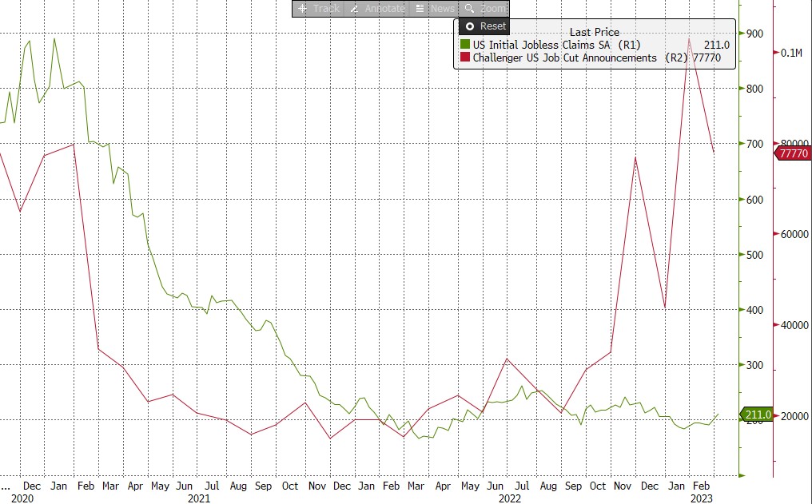Click the ellipsis at time axis start

[6, 486]
